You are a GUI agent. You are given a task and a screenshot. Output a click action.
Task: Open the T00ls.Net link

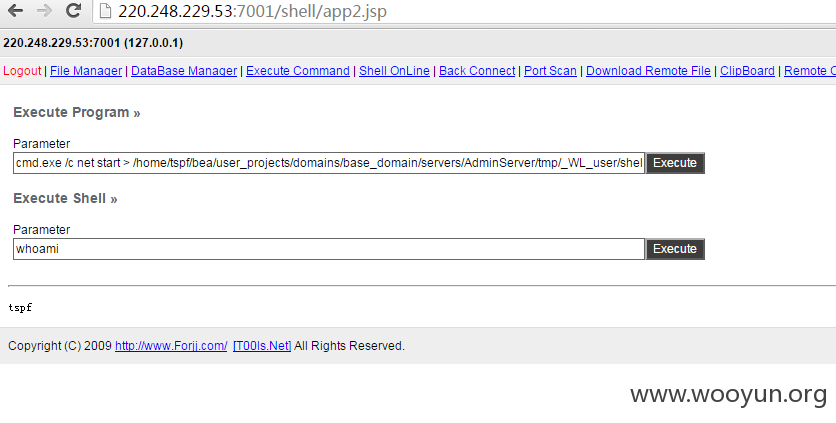pos(262,346)
